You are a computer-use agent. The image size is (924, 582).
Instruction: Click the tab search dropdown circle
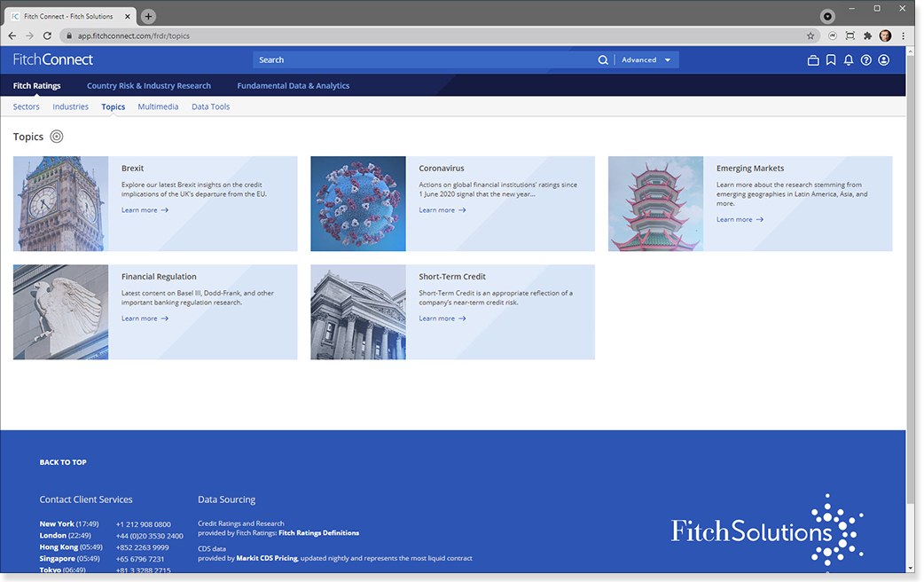click(x=828, y=17)
